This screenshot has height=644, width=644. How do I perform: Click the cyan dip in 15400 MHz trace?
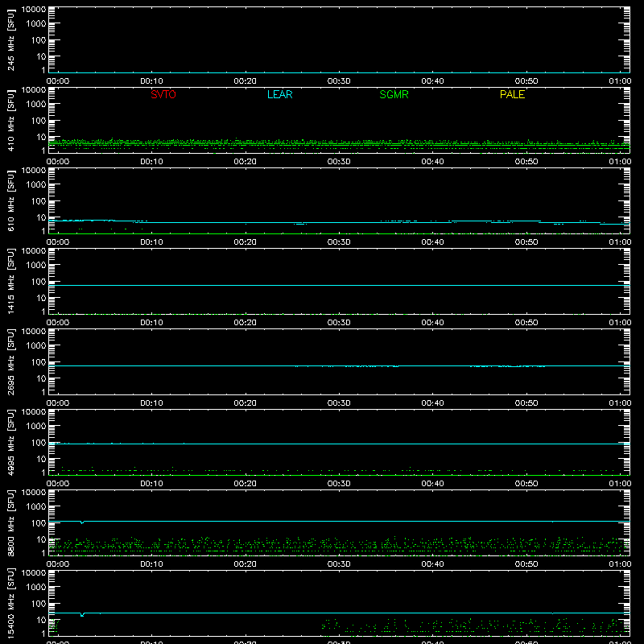[83, 615]
